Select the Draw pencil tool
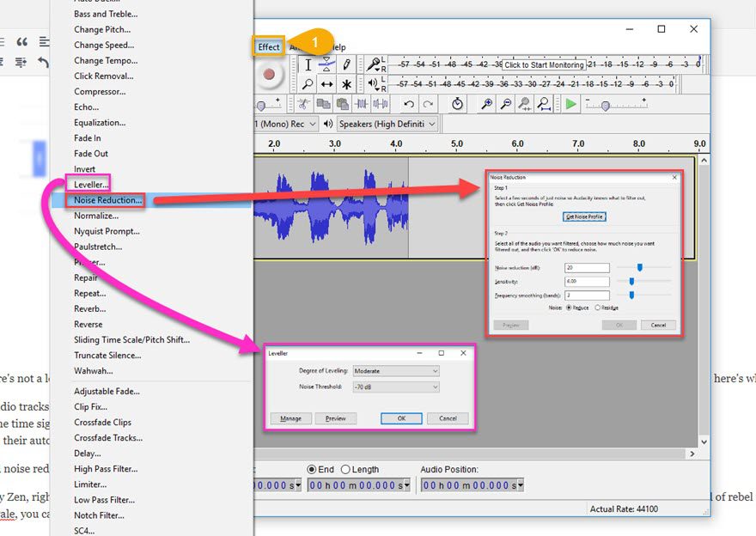This screenshot has height=536, width=756. pyautogui.click(x=346, y=64)
